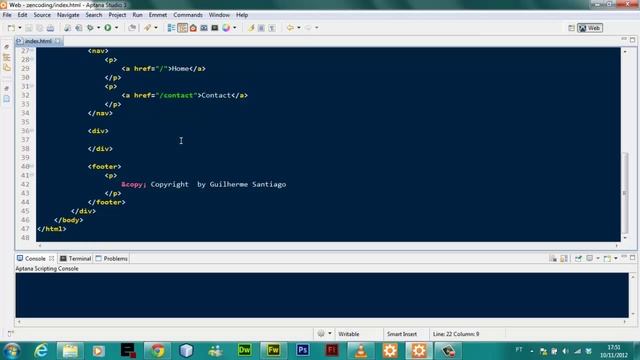Click the Back navigation arrow icon
This screenshot has width=640, height=360.
[290, 28]
